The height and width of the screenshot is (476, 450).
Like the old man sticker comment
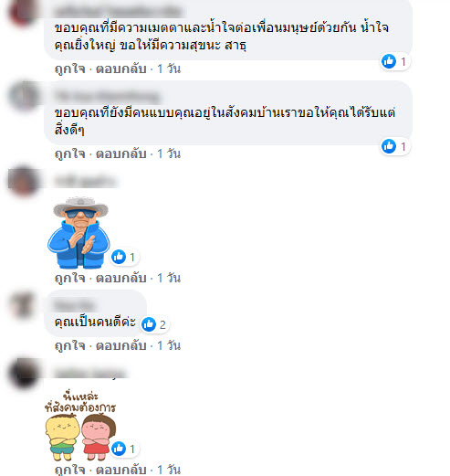(69, 278)
